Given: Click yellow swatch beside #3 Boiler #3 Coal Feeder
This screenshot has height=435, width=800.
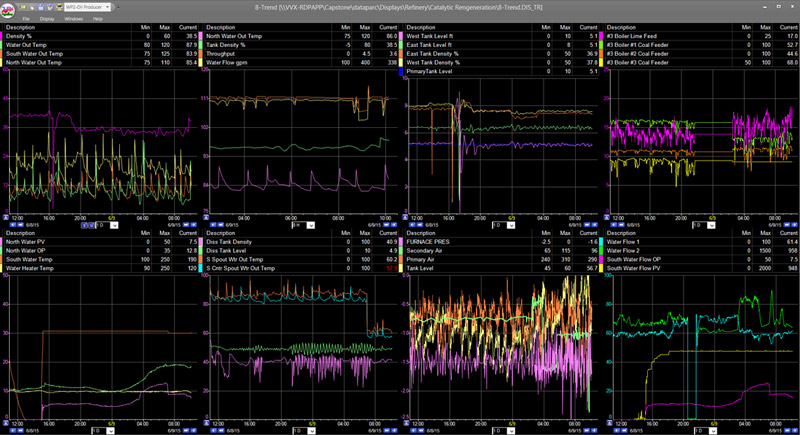Looking at the screenshot, I should coord(603,62).
